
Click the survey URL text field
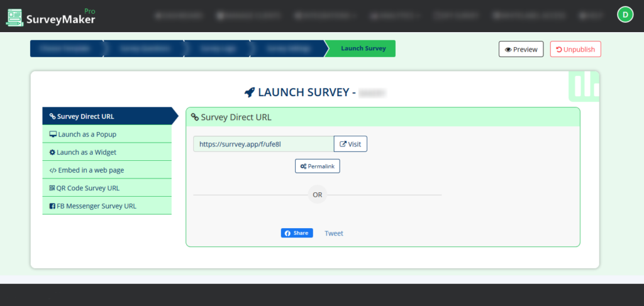264,144
